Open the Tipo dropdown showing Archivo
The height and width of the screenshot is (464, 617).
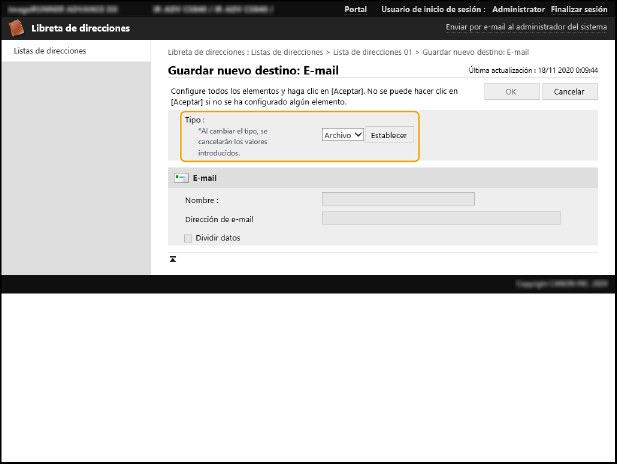342,135
